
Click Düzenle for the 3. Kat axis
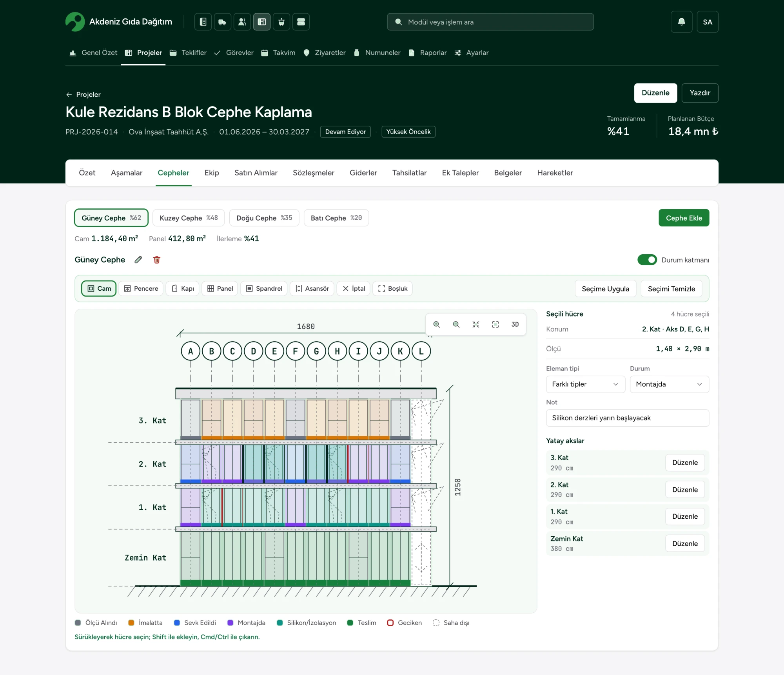click(685, 463)
